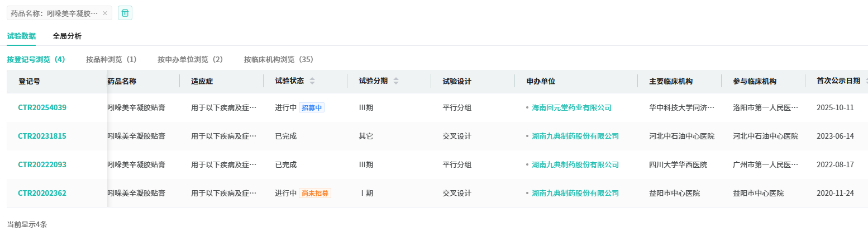Show 按临床机构浏览 (35) view
Image resolution: width=868 pixels, height=245 pixels.
(278, 59)
